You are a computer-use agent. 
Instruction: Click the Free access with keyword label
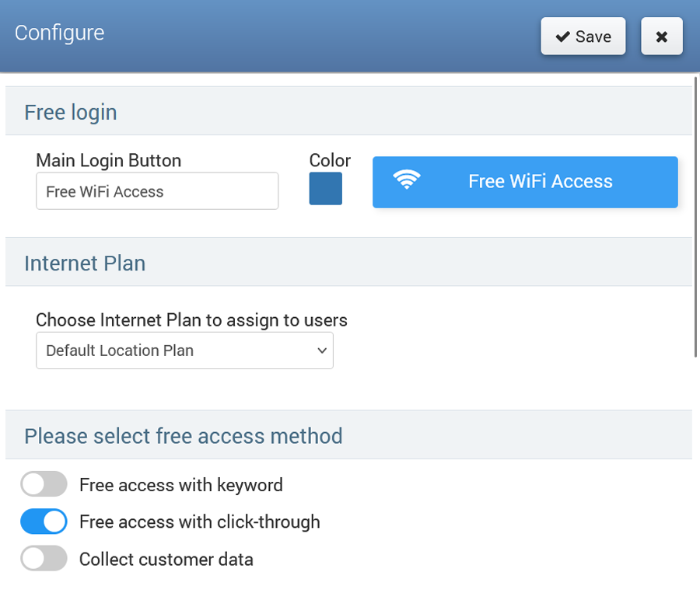point(181,485)
